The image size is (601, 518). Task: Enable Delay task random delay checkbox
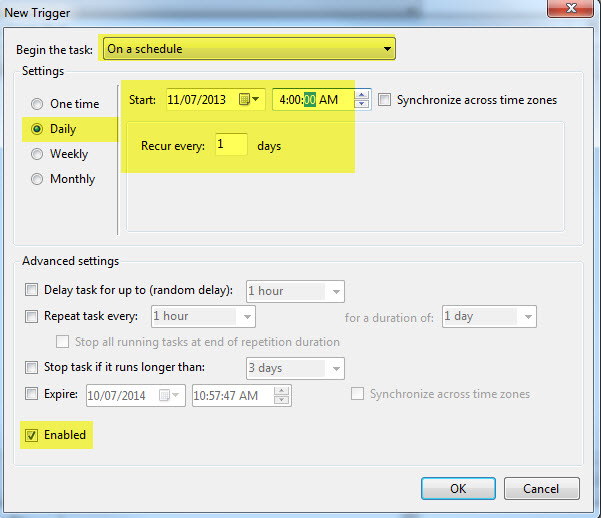coord(30,291)
